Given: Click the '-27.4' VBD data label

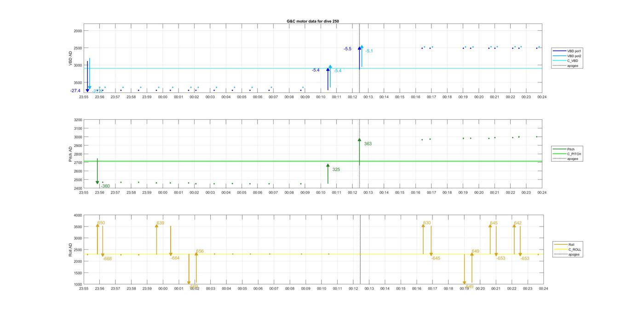Looking at the screenshot, I should 75,91.
